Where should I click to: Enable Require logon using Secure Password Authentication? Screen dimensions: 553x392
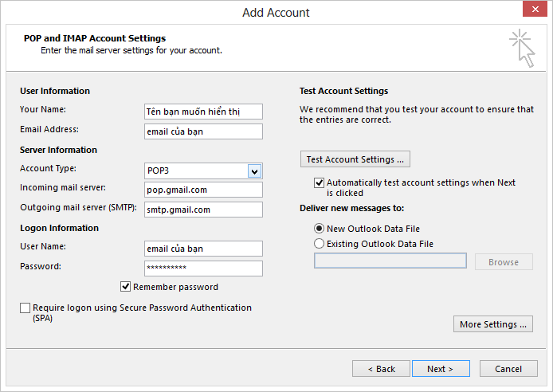25,308
